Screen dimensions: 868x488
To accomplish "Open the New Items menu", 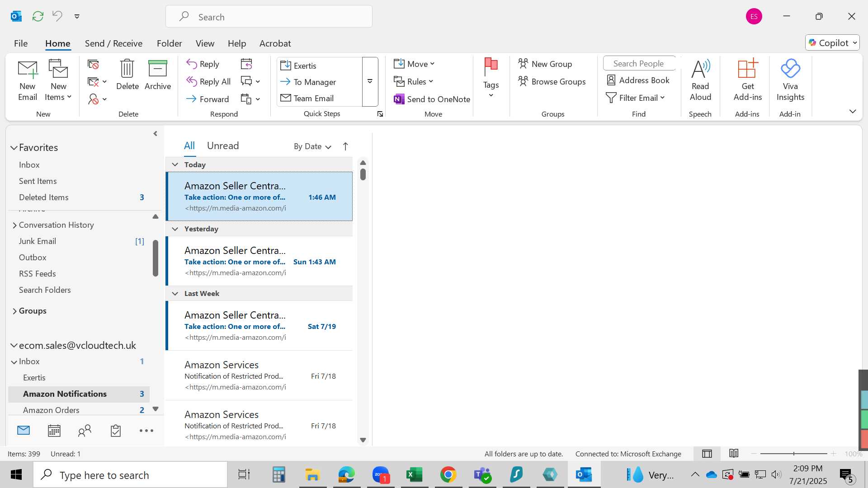I will (x=58, y=80).
